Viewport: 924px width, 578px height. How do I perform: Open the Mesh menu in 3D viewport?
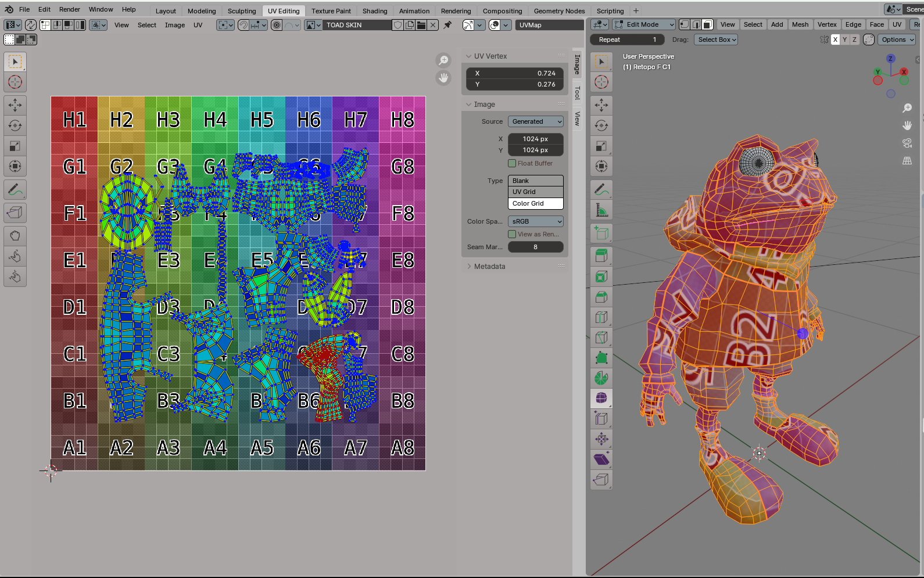click(800, 24)
